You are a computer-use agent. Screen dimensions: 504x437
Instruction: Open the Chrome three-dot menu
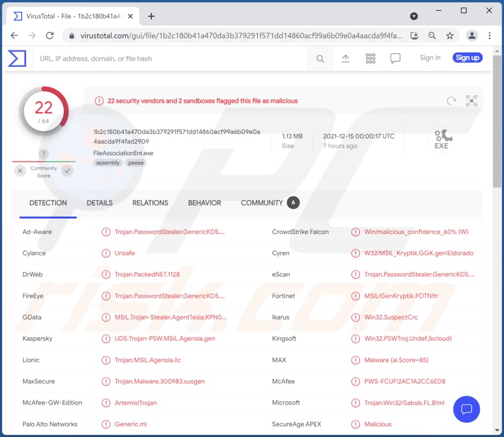tap(489, 36)
